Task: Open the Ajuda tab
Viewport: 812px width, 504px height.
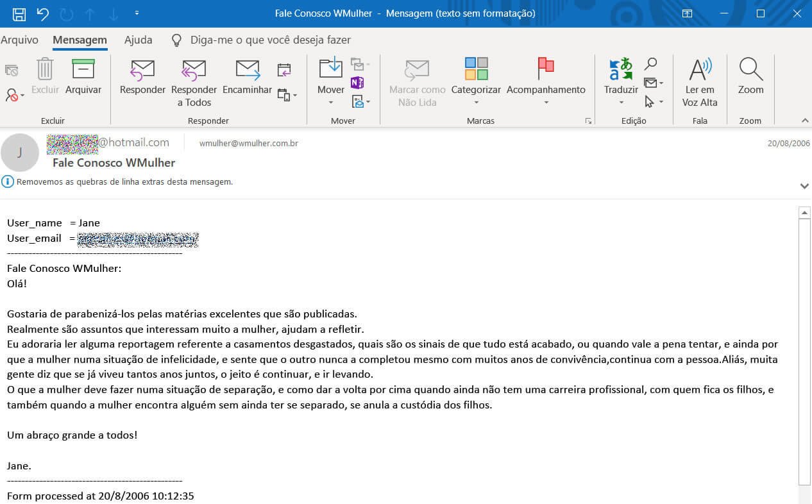Action: [138, 40]
